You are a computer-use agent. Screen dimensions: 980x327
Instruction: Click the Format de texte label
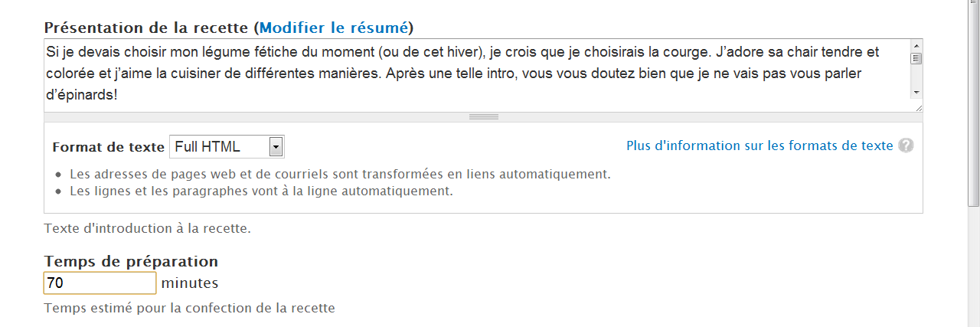(108, 147)
